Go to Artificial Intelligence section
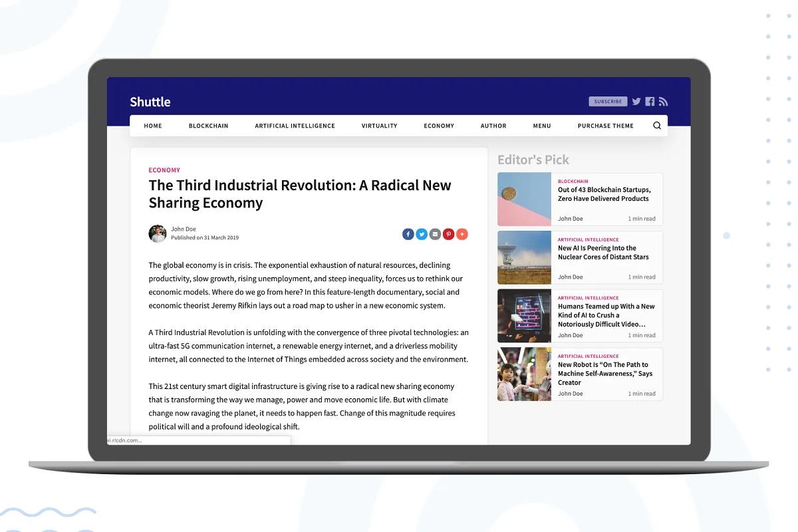This screenshot has width=798, height=532. pyautogui.click(x=295, y=126)
